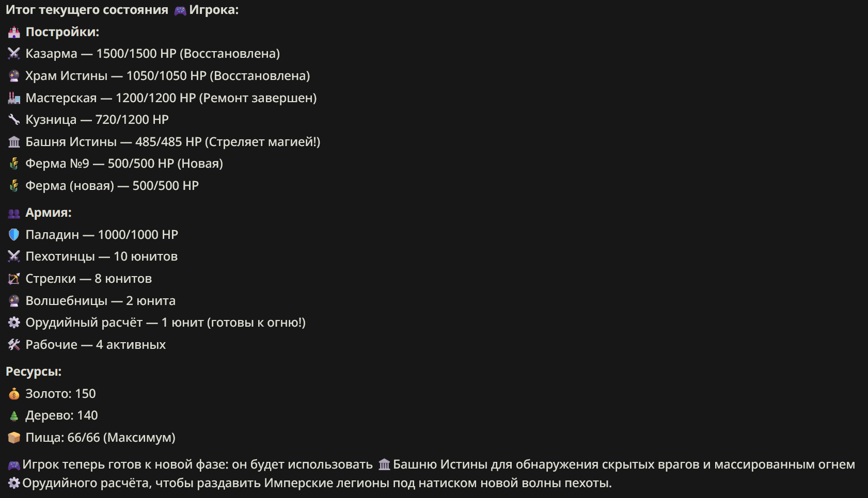Click the text Ферма (новая) — 500/500 HP
868x498 pixels.
[x=112, y=186]
